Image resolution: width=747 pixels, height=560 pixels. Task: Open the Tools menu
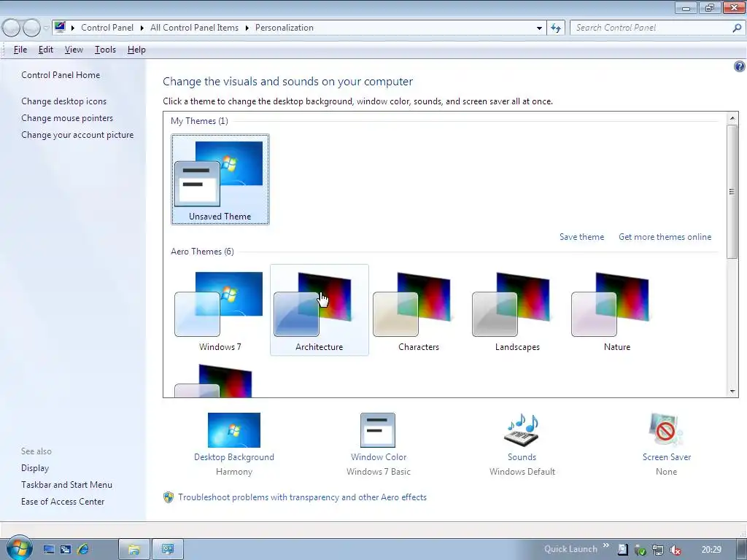pos(105,50)
